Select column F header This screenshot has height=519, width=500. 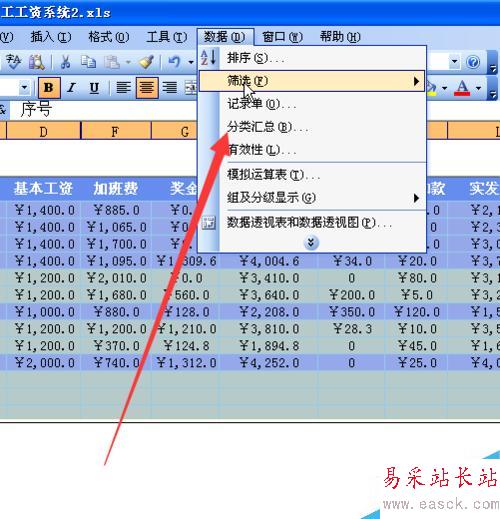click(115, 131)
